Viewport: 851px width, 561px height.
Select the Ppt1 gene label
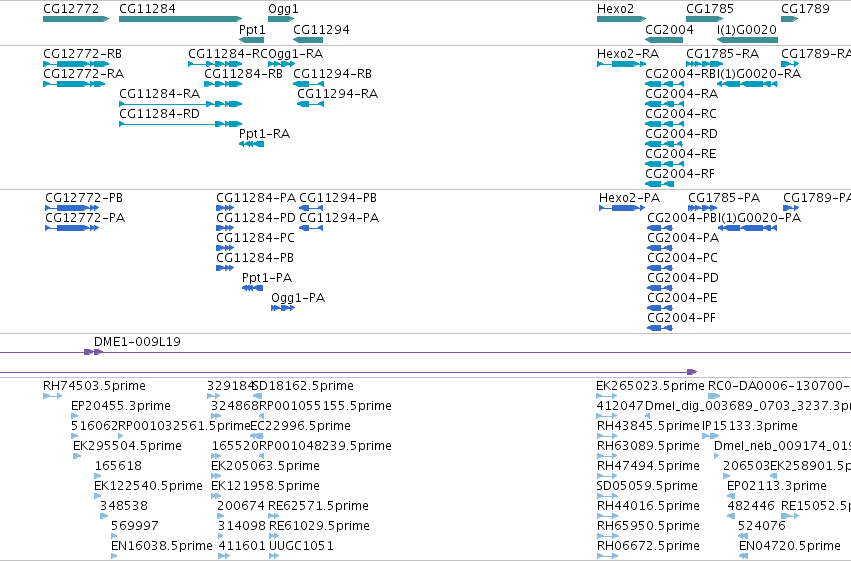pyautogui.click(x=252, y=29)
